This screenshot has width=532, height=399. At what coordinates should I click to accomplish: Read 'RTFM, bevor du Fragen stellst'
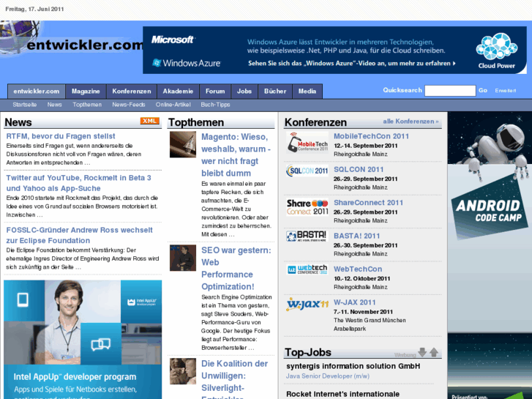tap(61, 136)
